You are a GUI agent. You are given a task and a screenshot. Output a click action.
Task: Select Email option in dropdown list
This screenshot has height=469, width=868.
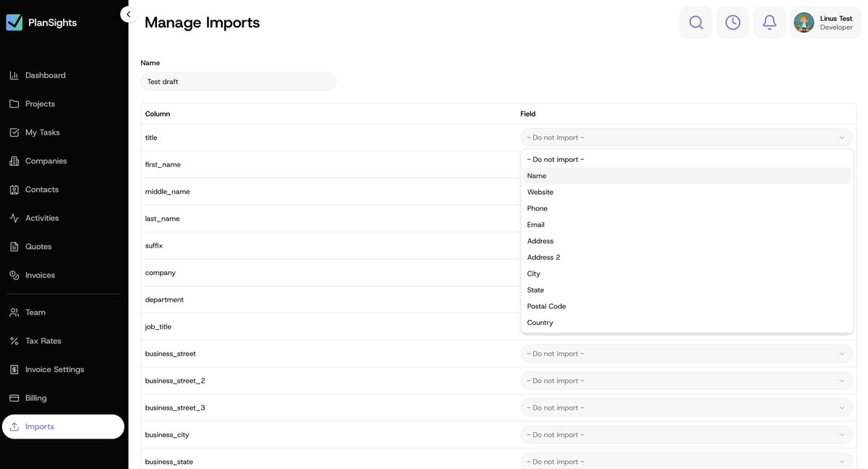pyautogui.click(x=686, y=224)
